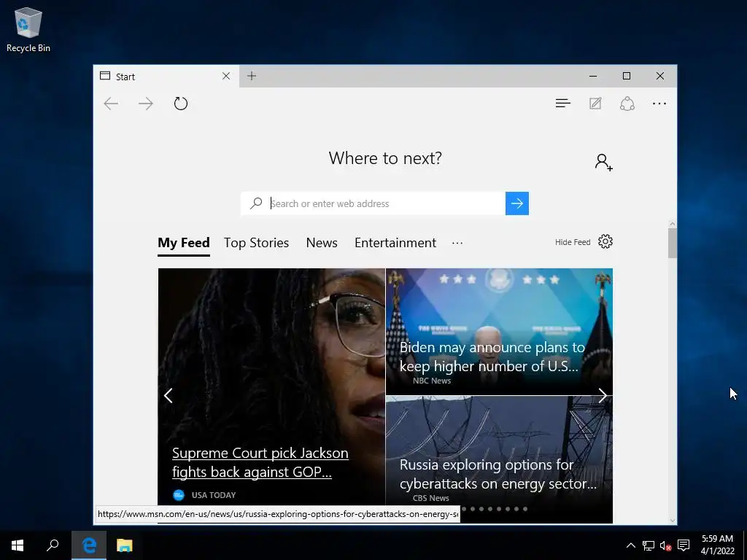Open the Biden may announce plans story
The image size is (747, 560).
click(x=492, y=356)
